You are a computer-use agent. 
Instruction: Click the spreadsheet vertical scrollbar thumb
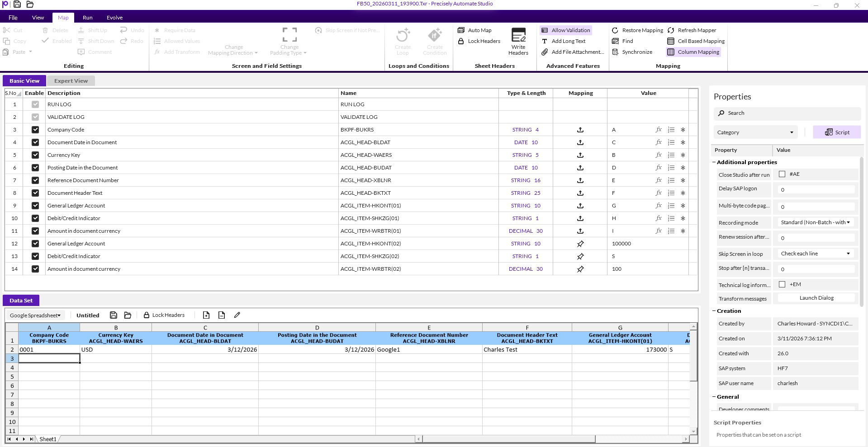tap(693, 356)
